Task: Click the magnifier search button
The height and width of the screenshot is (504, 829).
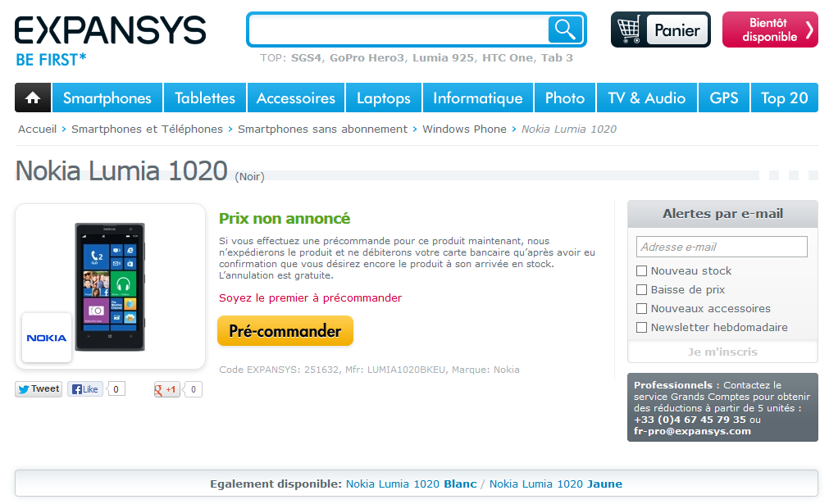Action: [565, 30]
